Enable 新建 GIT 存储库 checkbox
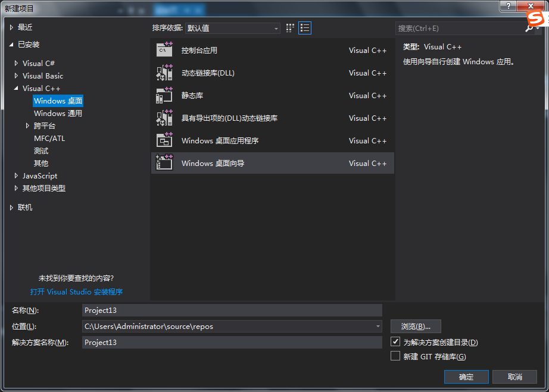This screenshot has width=549, height=392. click(395, 356)
